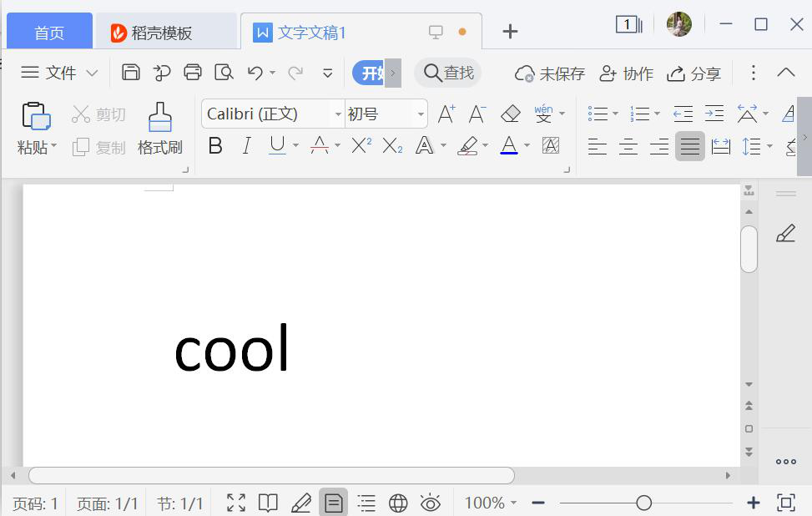Toggle justify alignment
This screenshot has height=516, width=812.
(x=690, y=146)
